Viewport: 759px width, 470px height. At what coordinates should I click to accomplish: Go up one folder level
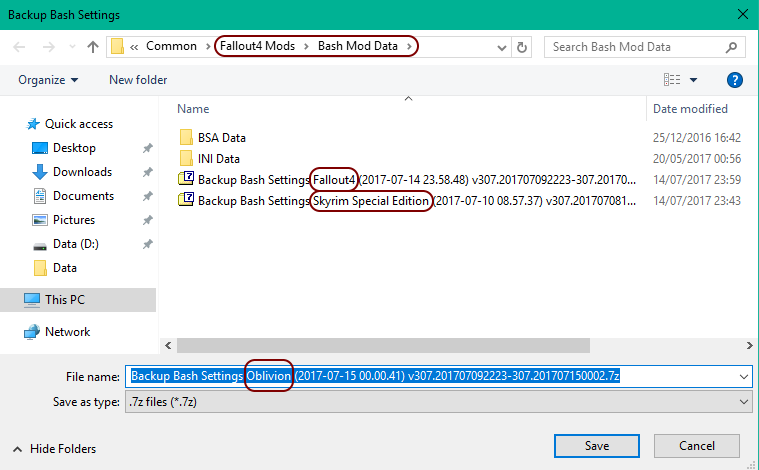point(92,47)
